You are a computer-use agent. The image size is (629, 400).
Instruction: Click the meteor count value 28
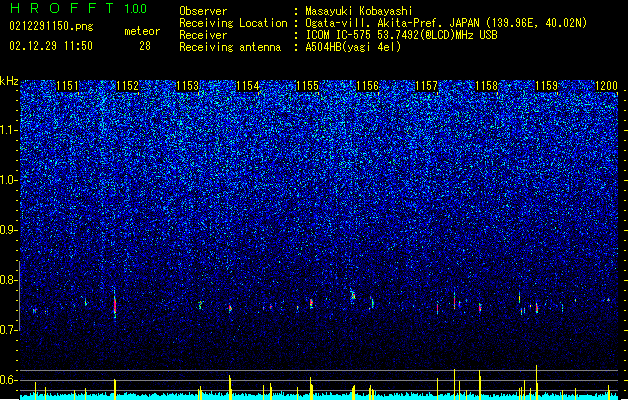pyautogui.click(x=145, y=46)
